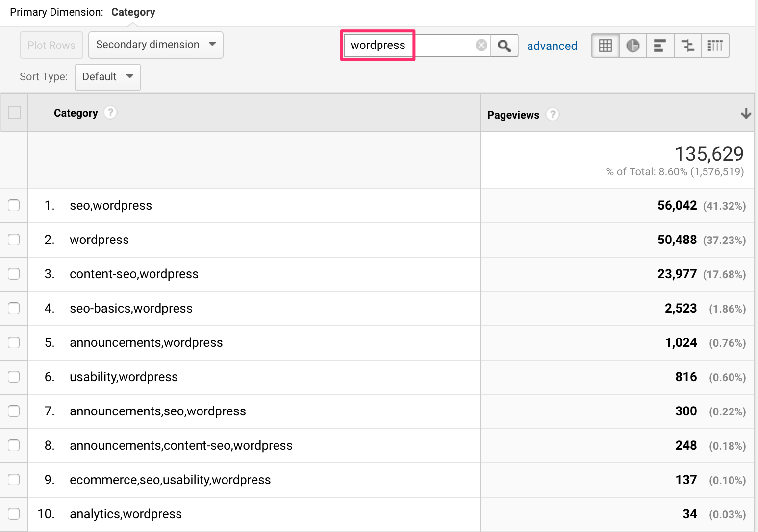This screenshot has width=758, height=532.
Task: Select the performance bar chart view
Action: tap(660, 45)
